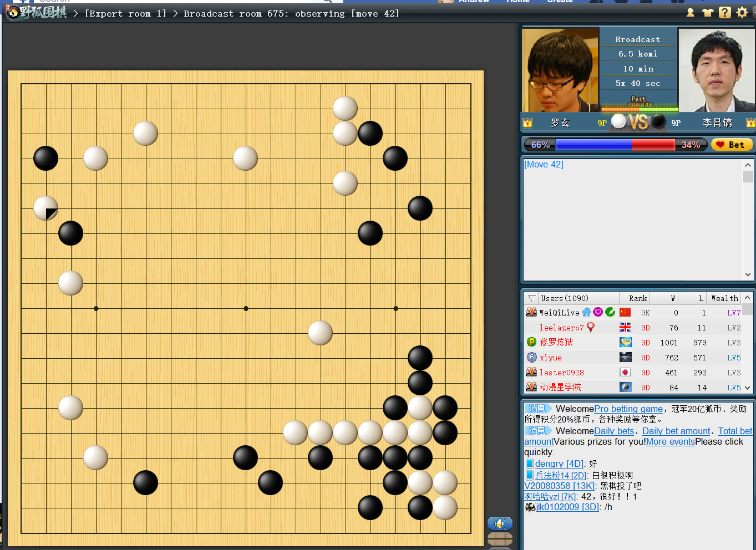Image resolution: width=756 pixels, height=550 pixels.
Task: Open the settings gear icon
Action: [x=742, y=12]
